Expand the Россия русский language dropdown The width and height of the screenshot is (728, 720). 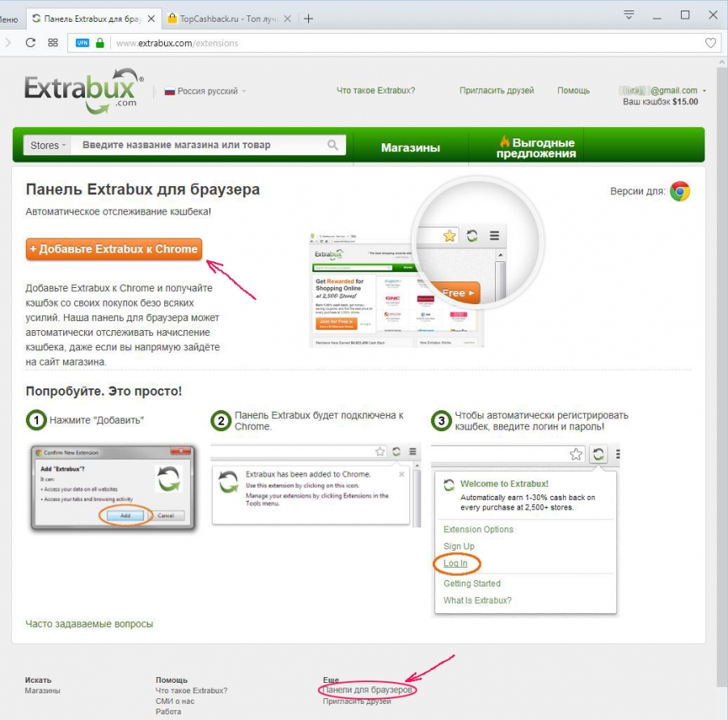pyautogui.click(x=205, y=91)
